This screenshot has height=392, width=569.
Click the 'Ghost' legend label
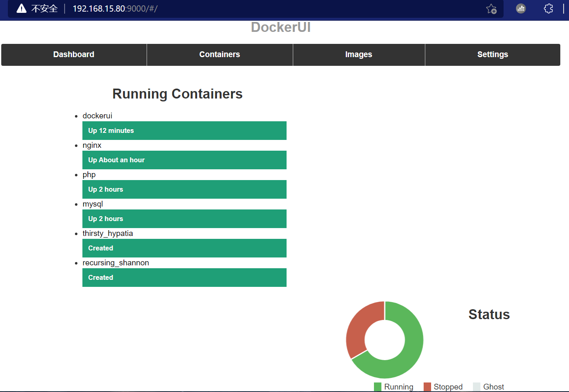pos(494,387)
